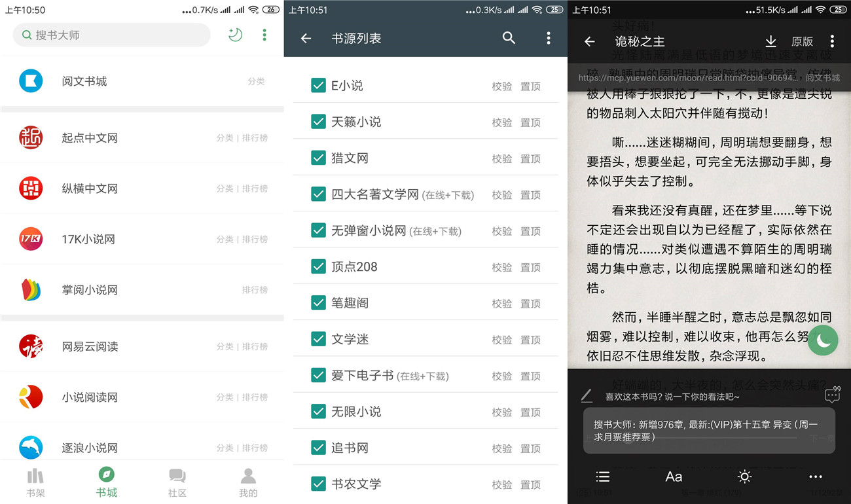851x504 pixels.
Task: Click 置顶 for 顶点208
Action: point(530,267)
